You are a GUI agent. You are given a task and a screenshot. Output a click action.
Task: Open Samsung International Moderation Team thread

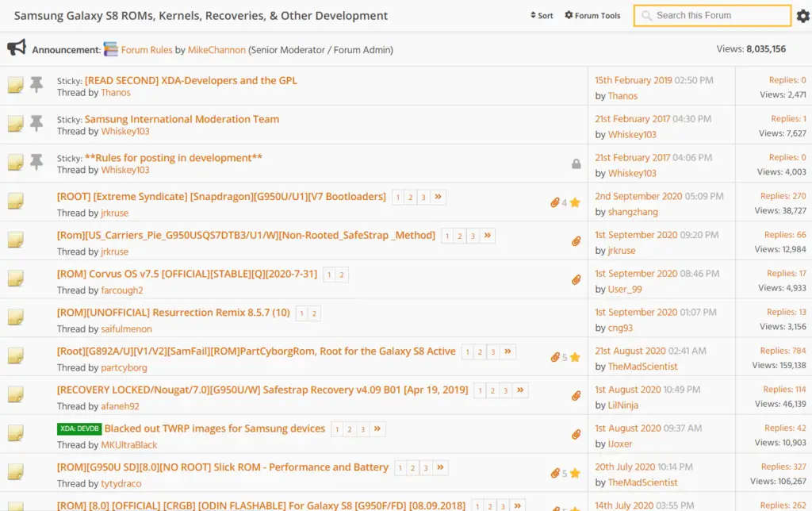point(182,119)
